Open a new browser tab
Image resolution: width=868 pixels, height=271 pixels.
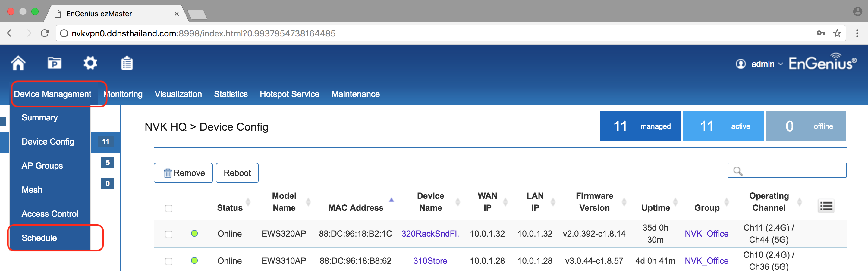point(197,14)
